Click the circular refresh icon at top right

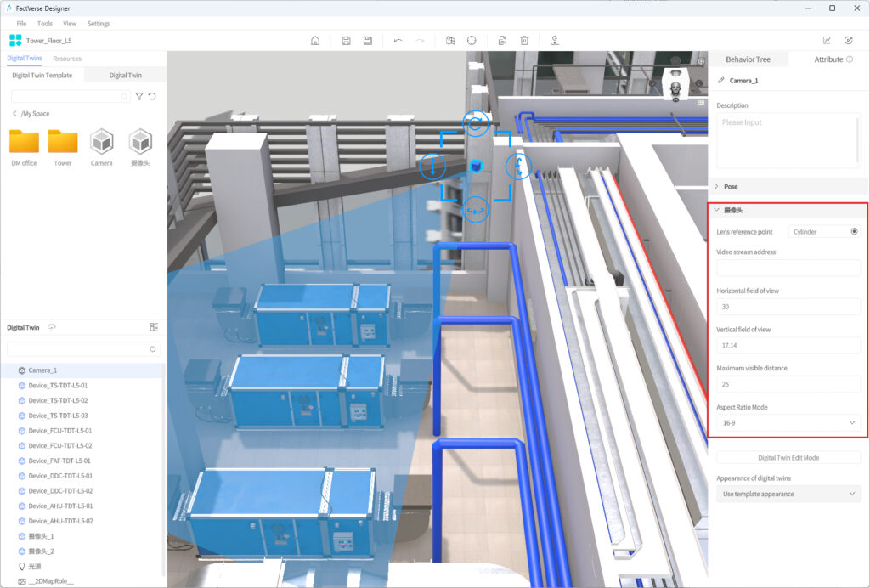(x=849, y=41)
